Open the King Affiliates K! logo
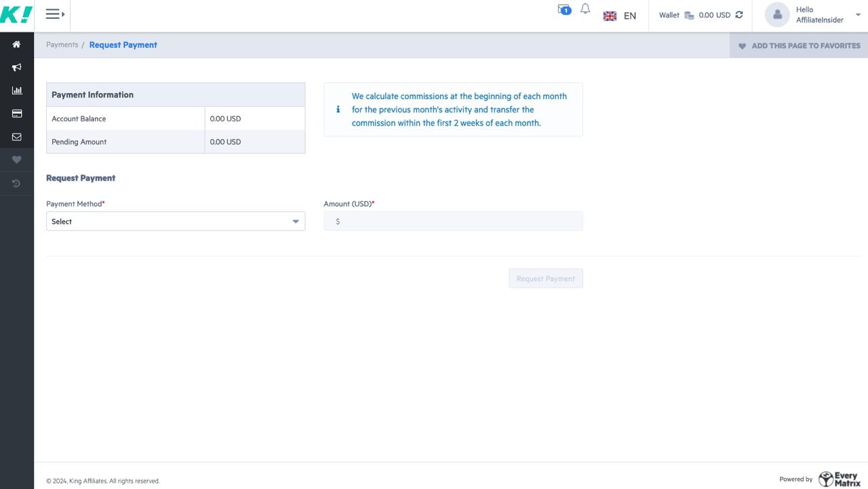This screenshot has width=868, height=489. point(16,15)
